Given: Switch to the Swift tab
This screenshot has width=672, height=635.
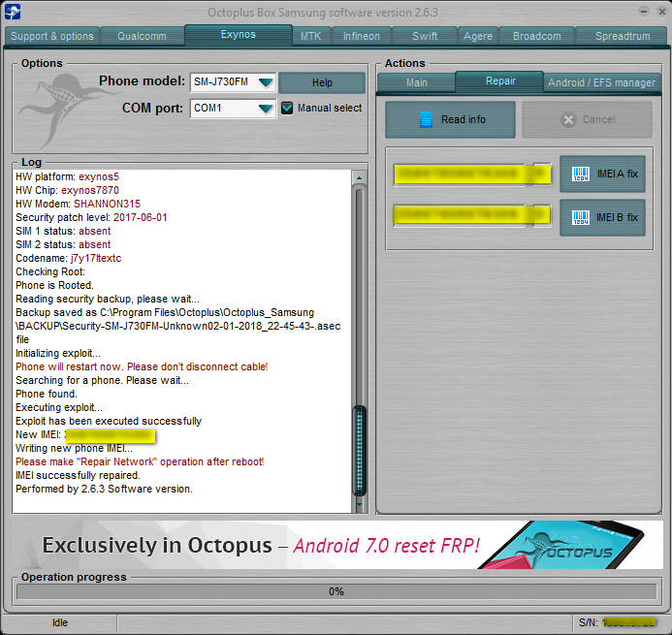Looking at the screenshot, I should pyautogui.click(x=425, y=36).
